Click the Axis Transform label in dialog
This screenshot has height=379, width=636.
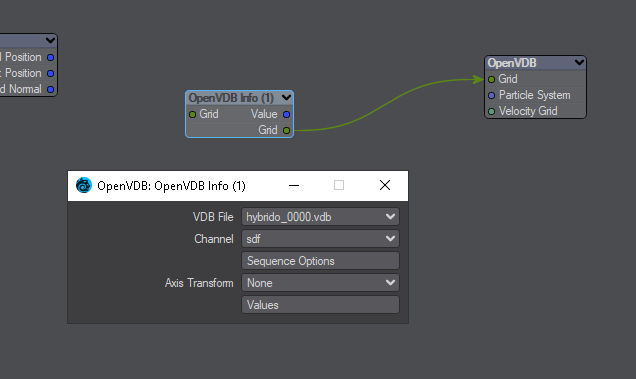(199, 283)
